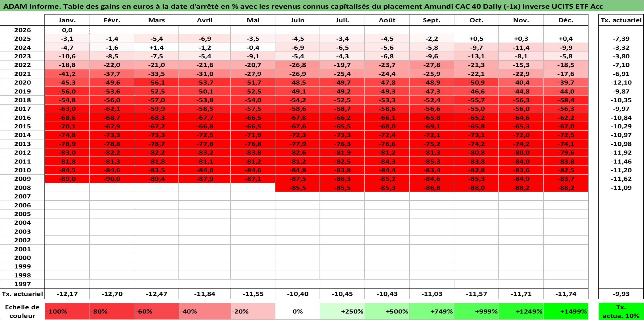Click the -63,0 value in January 2017

click(x=67, y=109)
